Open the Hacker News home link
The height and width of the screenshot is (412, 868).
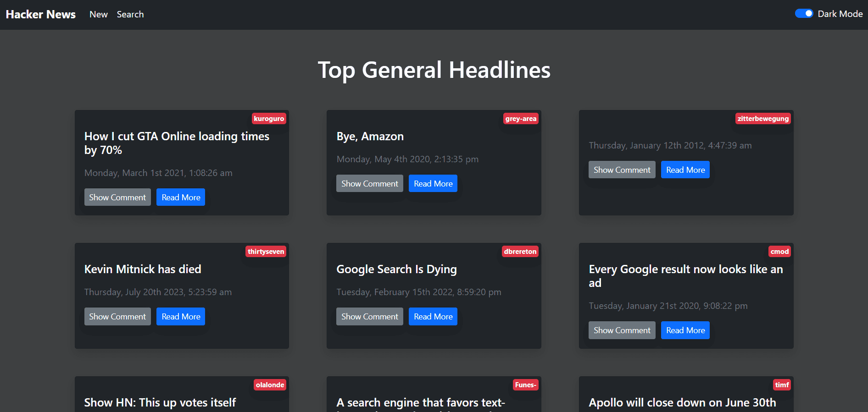(40, 14)
